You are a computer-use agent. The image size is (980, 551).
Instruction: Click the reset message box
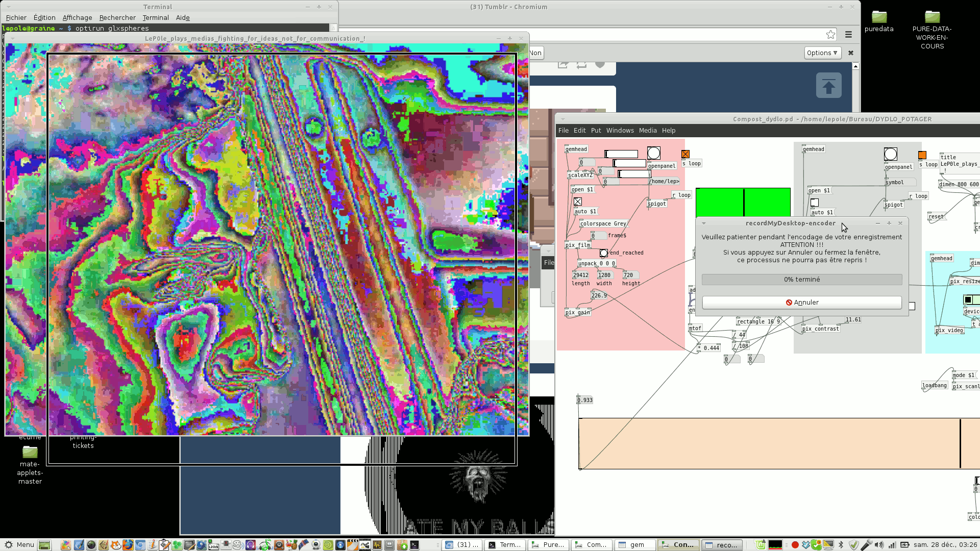click(x=936, y=217)
